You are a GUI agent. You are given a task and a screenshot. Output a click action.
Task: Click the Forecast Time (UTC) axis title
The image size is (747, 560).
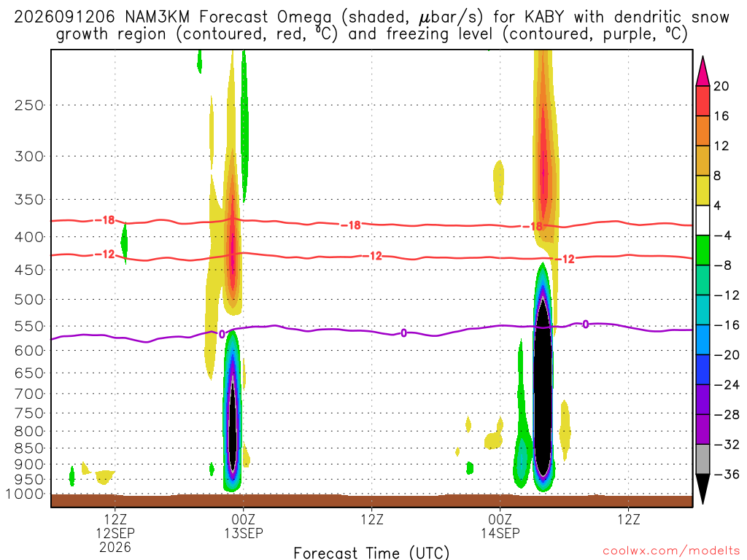371,553
